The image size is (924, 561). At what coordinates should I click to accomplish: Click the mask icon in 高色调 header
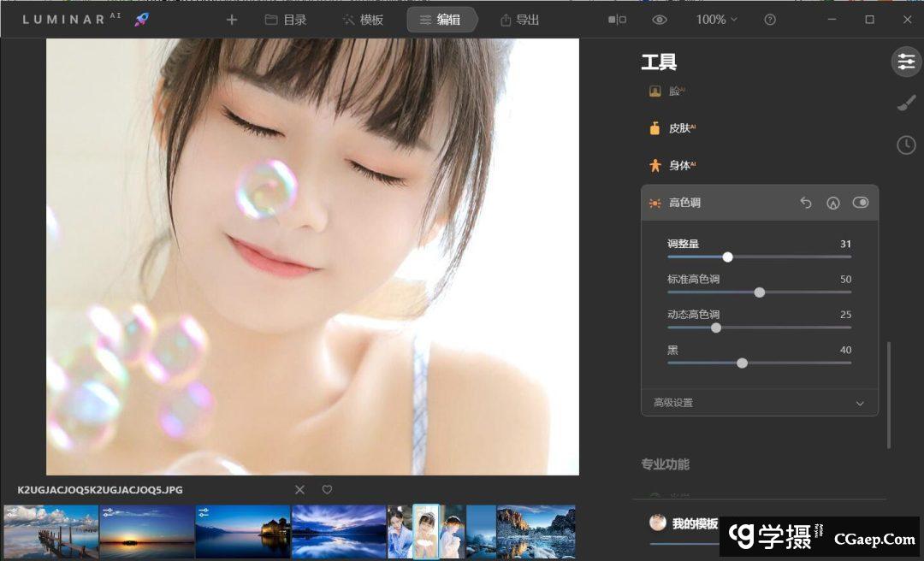pyautogui.click(x=832, y=203)
